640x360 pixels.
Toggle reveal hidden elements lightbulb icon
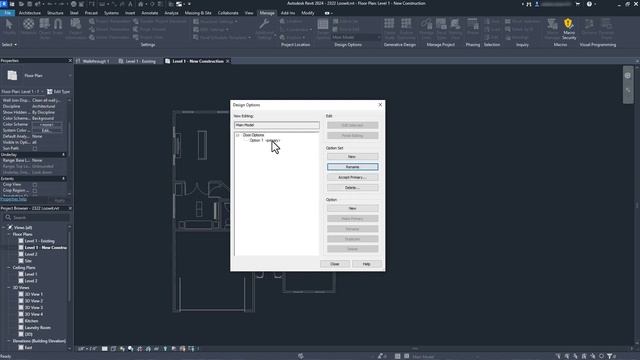click(165, 349)
